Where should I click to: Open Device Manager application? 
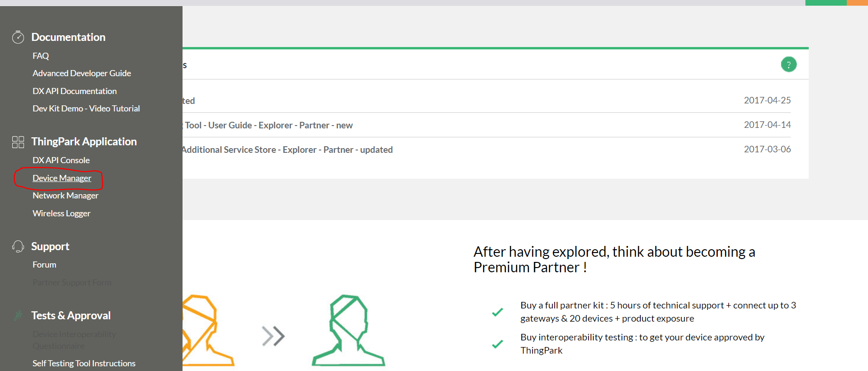(62, 178)
